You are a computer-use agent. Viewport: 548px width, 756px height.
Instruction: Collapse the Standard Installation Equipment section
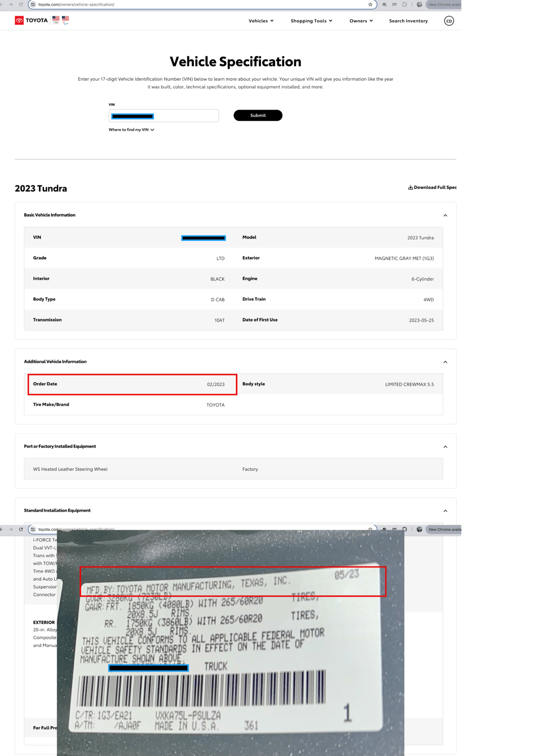445,511
